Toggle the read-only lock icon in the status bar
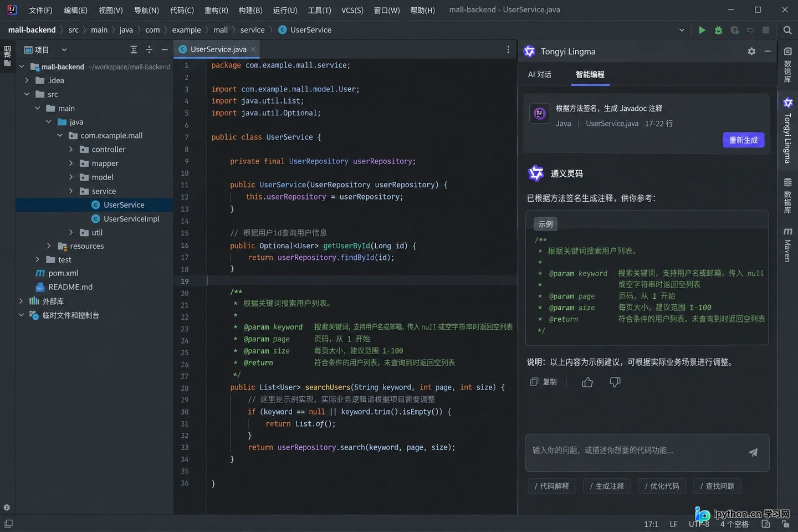Screen dimensions: 798x532 [x=785, y=524]
